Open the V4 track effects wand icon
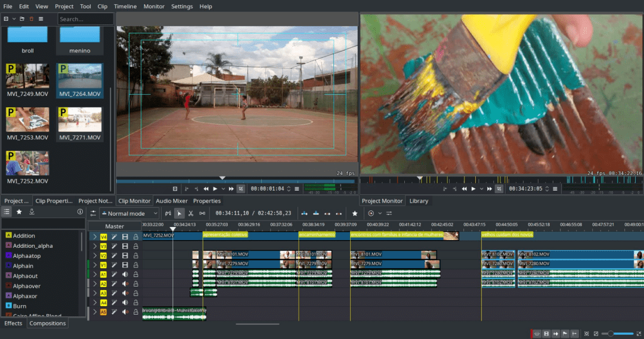Image resolution: width=644 pixels, height=339 pixels. pyautogui.click(x=114, y=237)
